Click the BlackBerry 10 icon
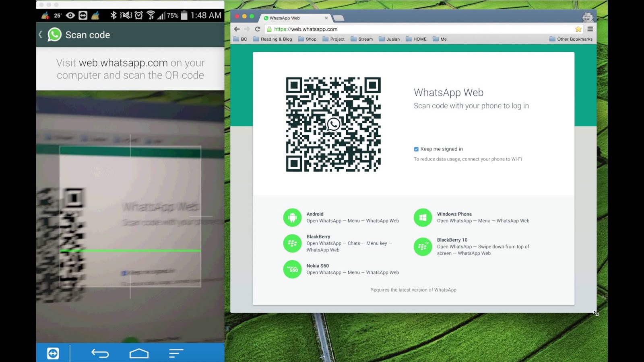 tap(423, 247)
